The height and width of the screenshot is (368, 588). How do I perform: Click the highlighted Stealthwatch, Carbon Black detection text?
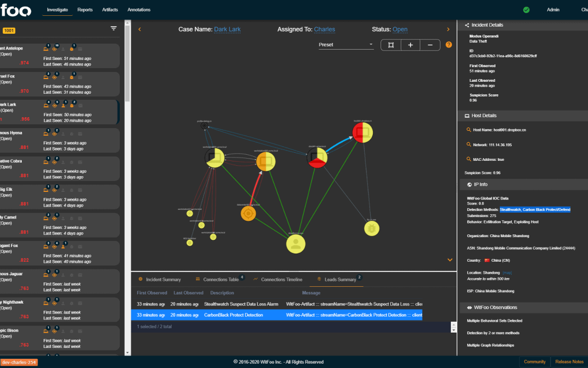[x=535, y=209]
